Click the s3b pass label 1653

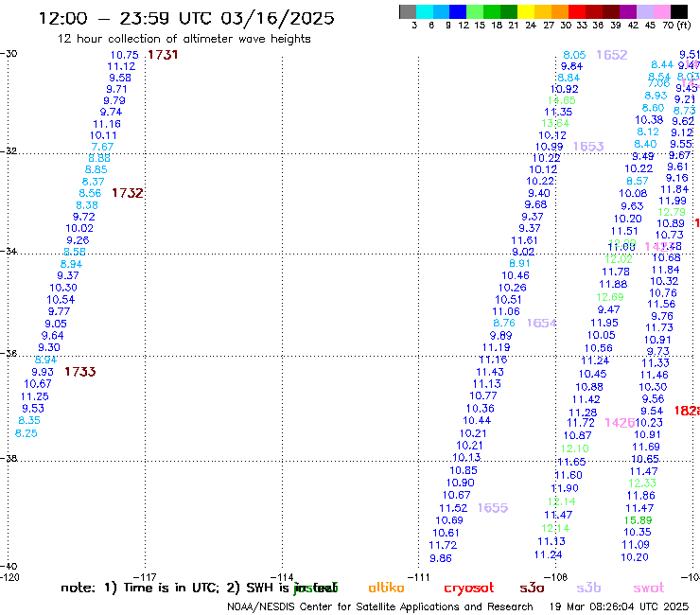[588, 147]
